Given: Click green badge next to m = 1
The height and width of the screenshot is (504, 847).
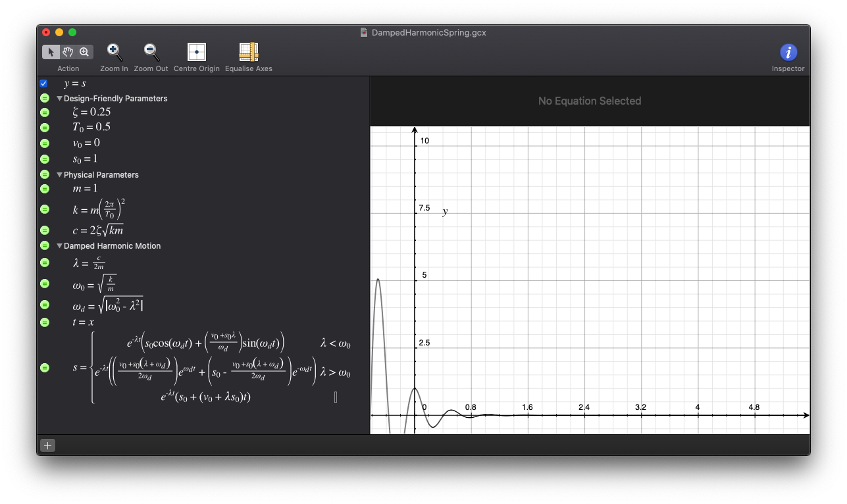Looking at the screenshot, I should [45, 189].
